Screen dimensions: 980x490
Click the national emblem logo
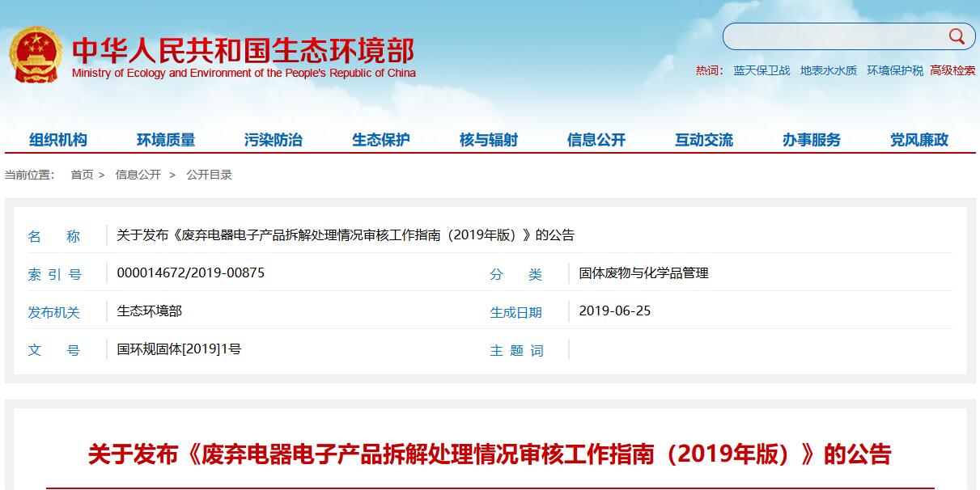36,54
